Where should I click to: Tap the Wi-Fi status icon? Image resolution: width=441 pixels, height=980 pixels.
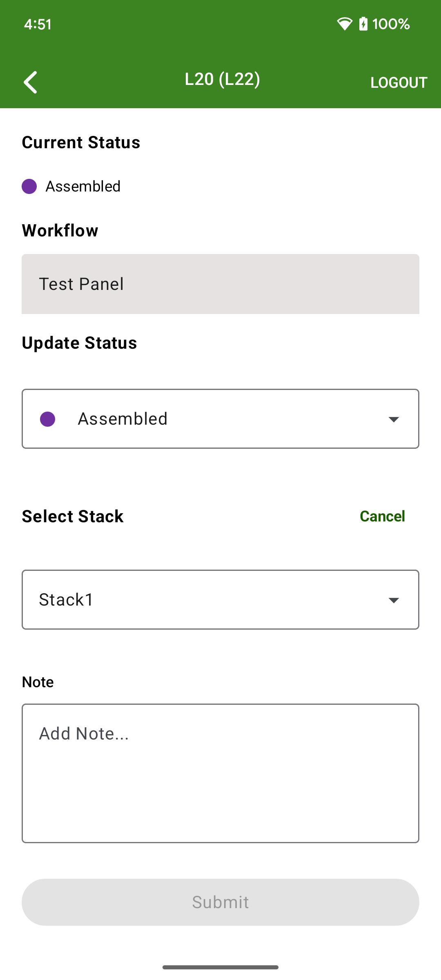point(344,24)
